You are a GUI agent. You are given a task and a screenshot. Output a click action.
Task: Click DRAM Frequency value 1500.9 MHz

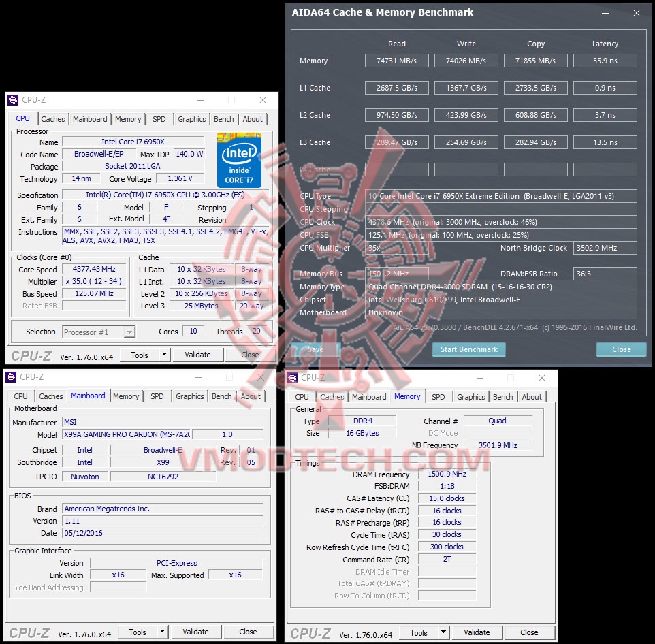point(447,474)
